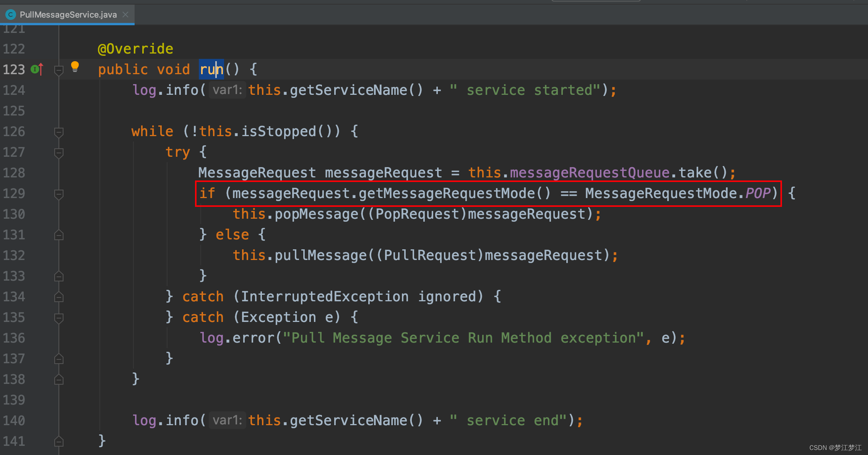The height and width of the screenshot is (455, 868).
Task: Click fold end marker on line 141
Action: tap(59, 441)
